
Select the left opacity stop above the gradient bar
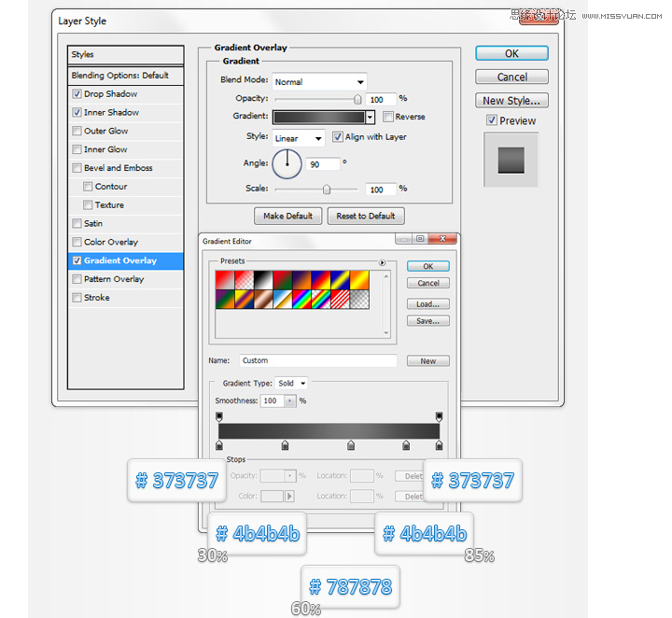[219, 416]
